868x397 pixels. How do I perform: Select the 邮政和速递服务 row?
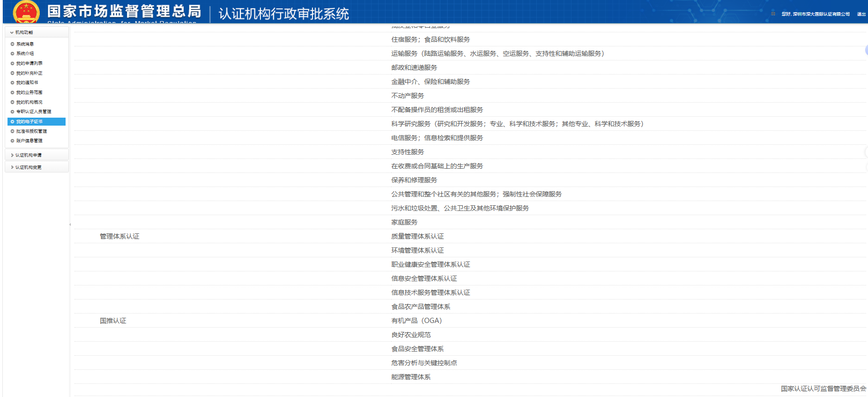pyautogui.click(x=470, y=67)
